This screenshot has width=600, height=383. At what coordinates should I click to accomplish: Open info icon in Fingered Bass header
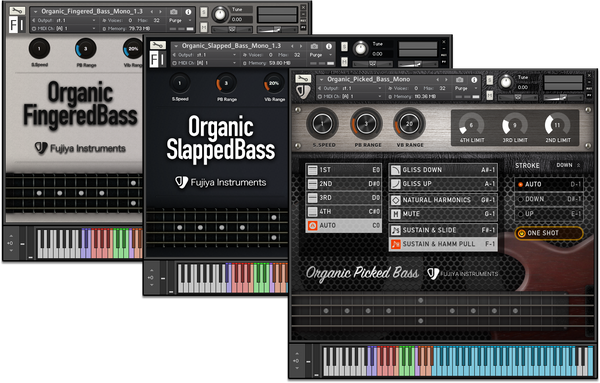[x=188, y=11]
